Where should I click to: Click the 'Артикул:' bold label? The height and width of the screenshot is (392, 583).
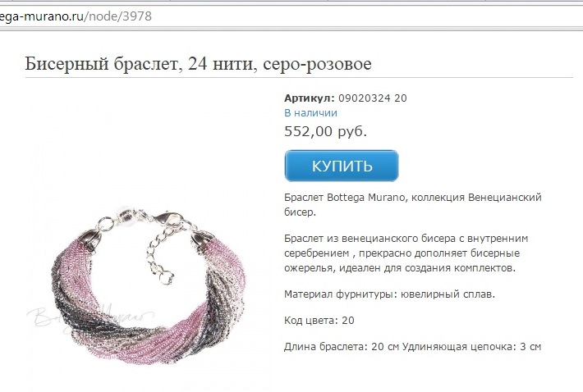(x=310, y=98)
